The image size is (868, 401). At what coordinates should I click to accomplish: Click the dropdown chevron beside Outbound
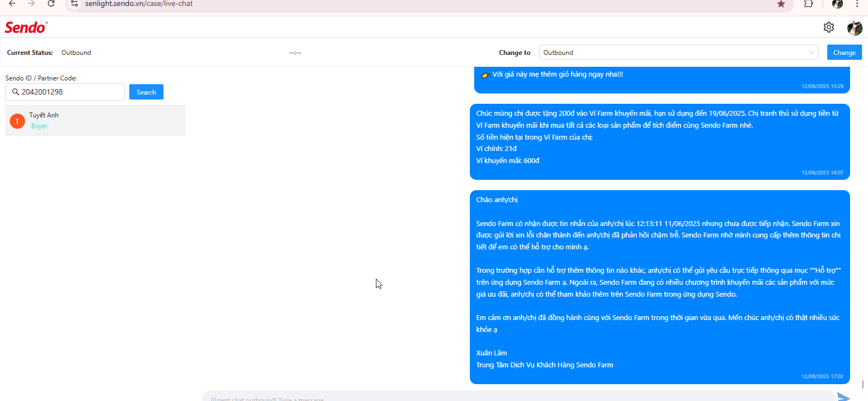coord(812,52)
